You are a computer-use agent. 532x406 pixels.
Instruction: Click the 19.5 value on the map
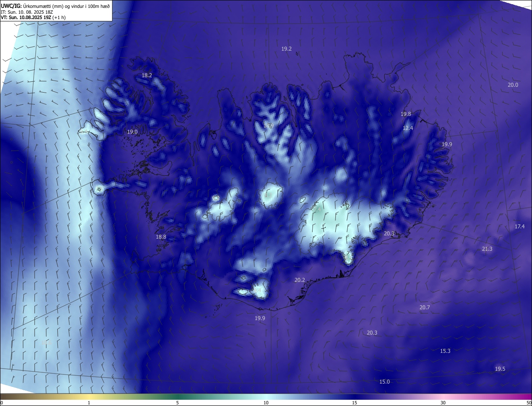coord(500,369)
